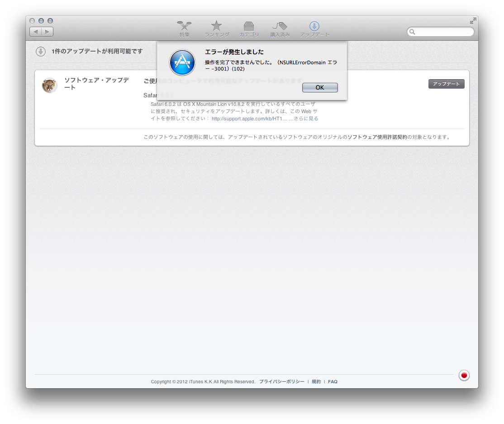This screenshot has height=424, width=504.
Task: Toggle full screen with the arrows icon
Action: coord(473,21)
